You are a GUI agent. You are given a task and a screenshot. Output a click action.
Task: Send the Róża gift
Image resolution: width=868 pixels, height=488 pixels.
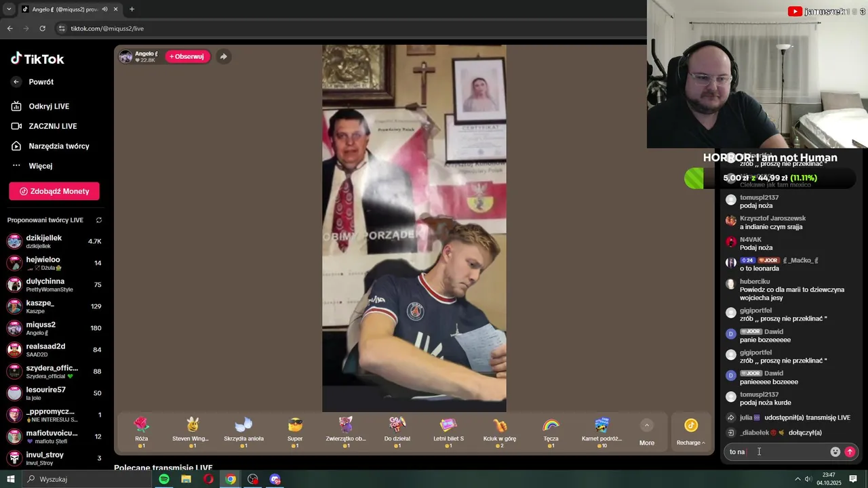pos(141,432)
